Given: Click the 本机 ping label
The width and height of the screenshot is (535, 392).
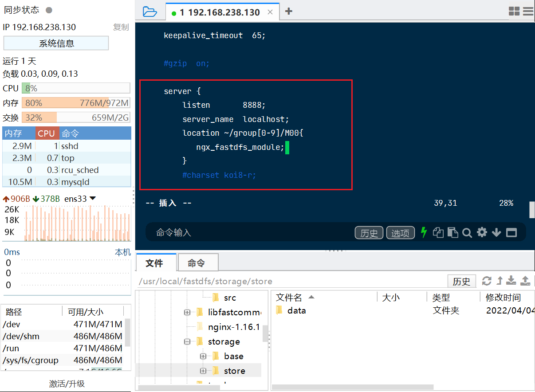Looking at the screenshot, I should click(x=123, y=252).
